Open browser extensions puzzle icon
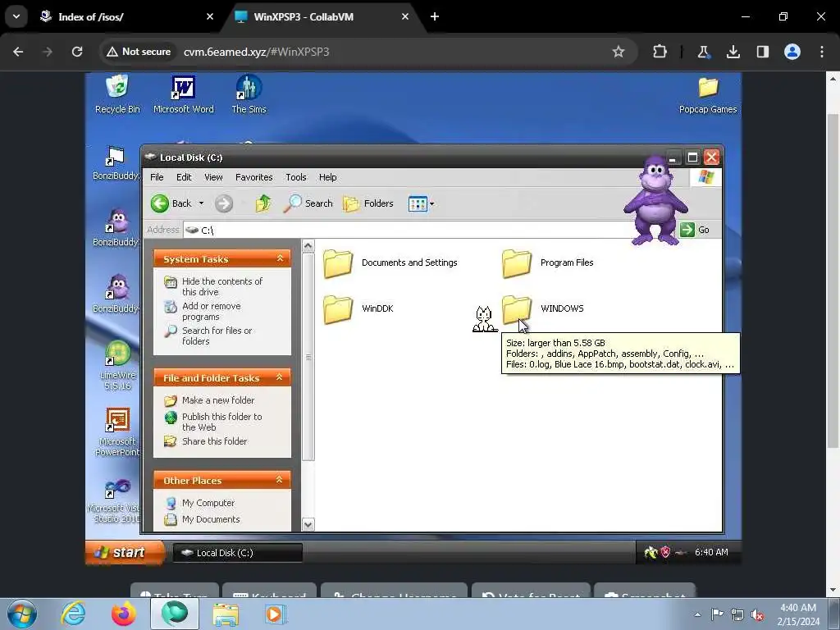 coord(660,52)
